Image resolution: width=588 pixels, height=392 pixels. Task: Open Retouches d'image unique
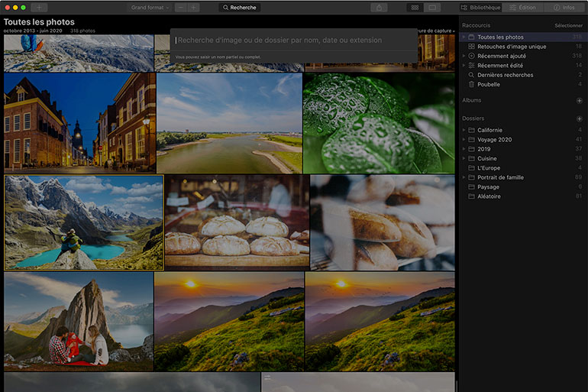(x=512, y=47)
